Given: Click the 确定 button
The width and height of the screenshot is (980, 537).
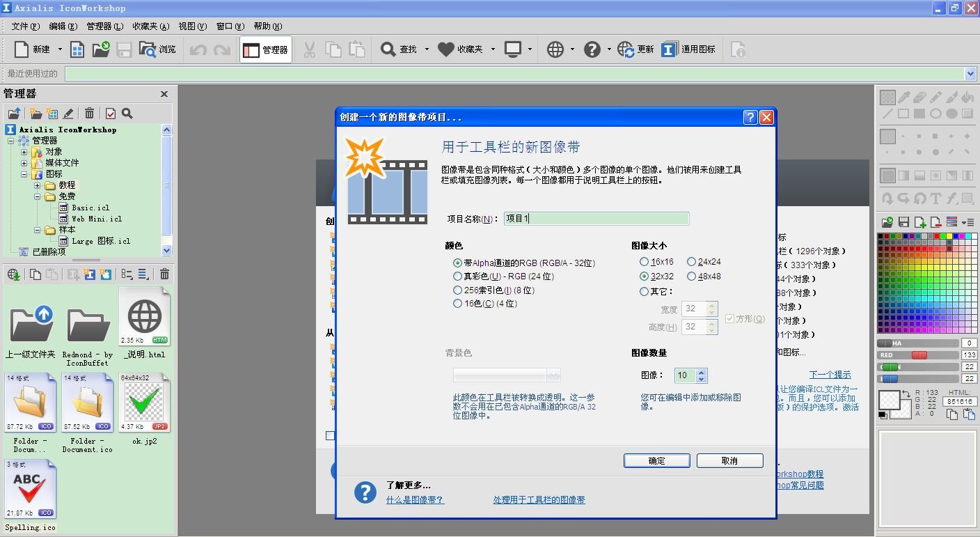Looking at the screenshot, I should click(x=657, y=460).
